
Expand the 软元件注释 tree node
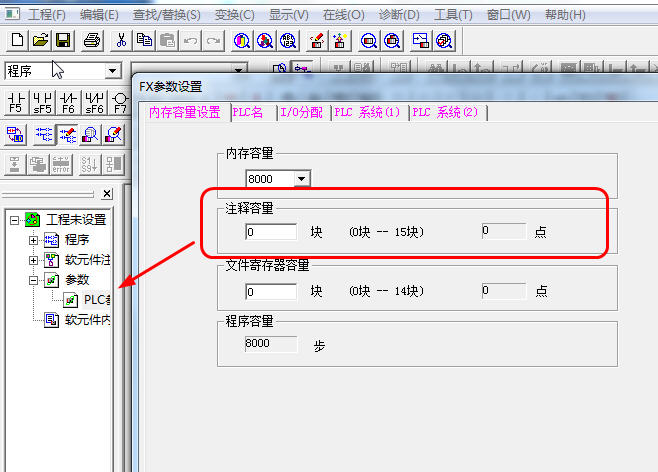pos(34,260)
